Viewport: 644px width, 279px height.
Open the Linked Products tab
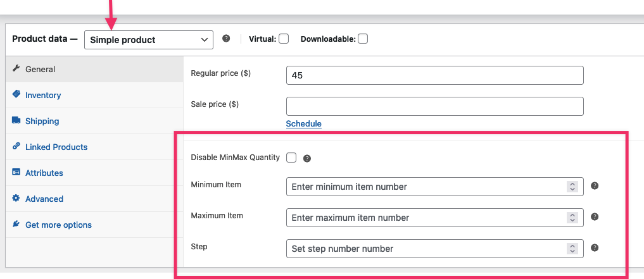click(94, 147)
